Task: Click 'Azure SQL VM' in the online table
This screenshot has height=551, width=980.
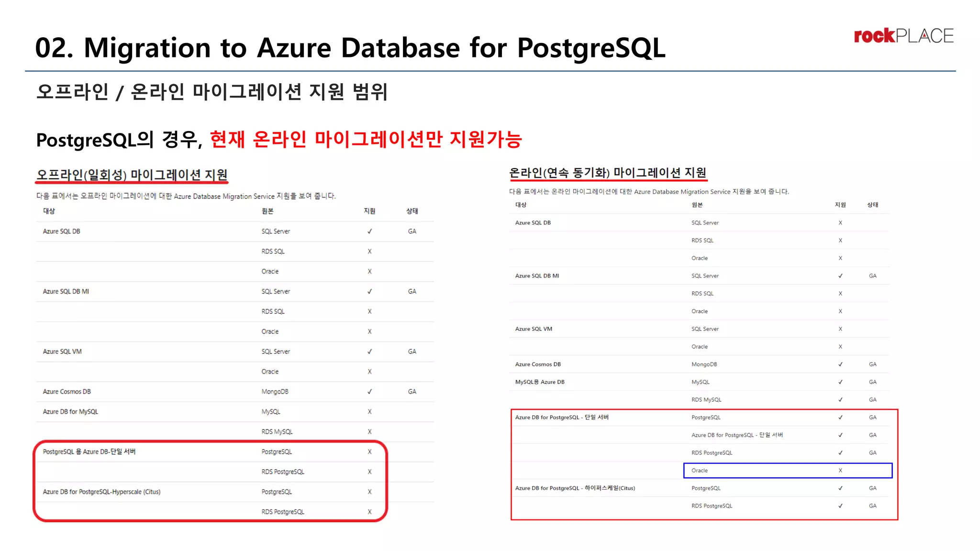Action: [534, 329]
